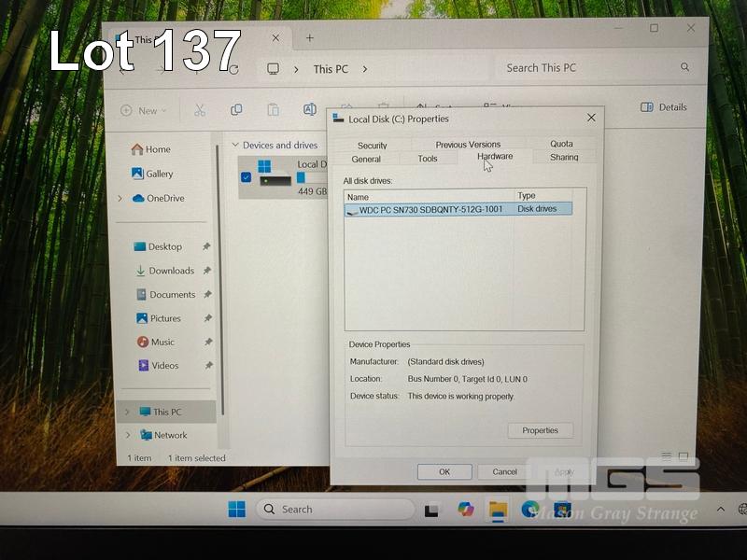747x560 pixels.
Task: Open the Hardware tab in Properties
Action: click(495, 157)
